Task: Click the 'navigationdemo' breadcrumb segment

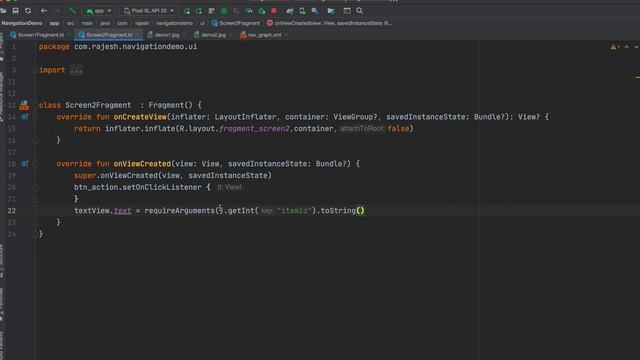Action: coord(175,23)
